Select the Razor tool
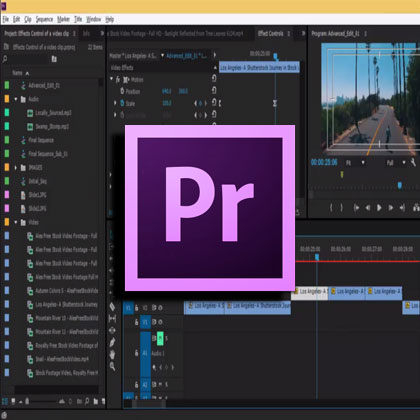Viewport: 420px width, 420px height. click(112, 306)
